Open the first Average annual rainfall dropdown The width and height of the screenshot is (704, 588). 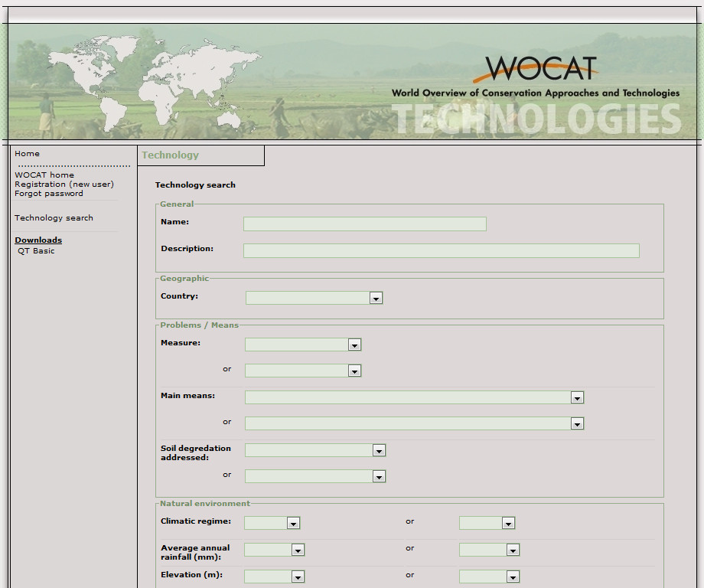pos(274,550)
